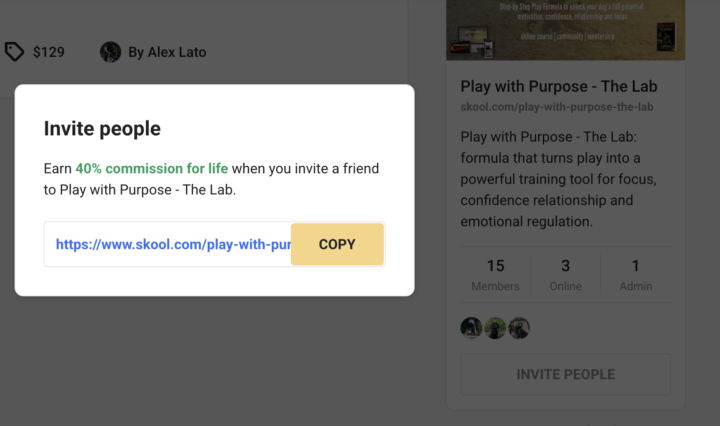Select the invite URL text field

coord(168,244)
